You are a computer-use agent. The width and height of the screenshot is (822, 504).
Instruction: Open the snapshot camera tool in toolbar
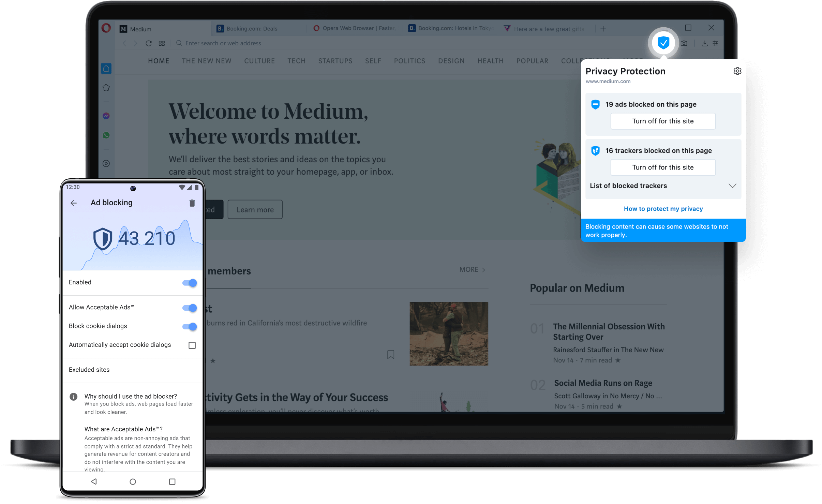pos(684,43)
